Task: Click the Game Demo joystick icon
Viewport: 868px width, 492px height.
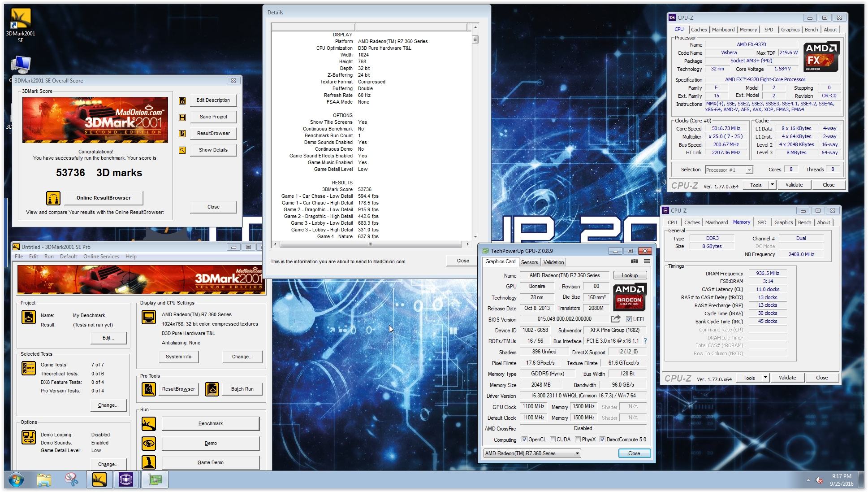Action: click(x=149, y=462)
